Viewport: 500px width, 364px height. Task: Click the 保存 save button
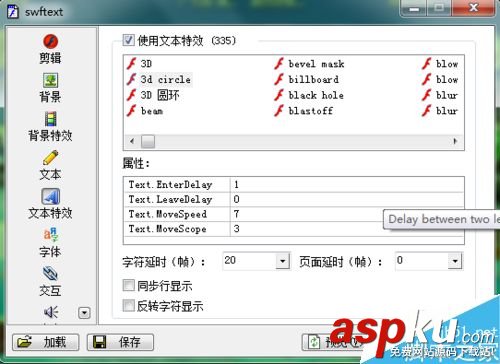(x=120, y=342)
